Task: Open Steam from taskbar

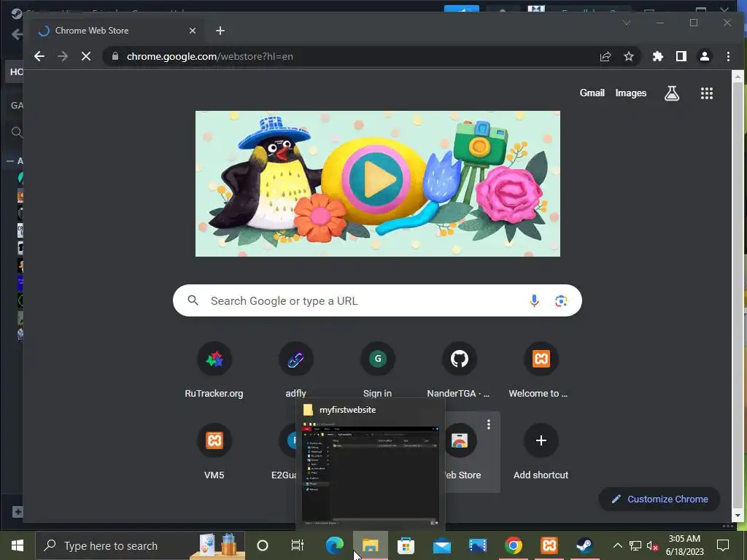Action: [584, 545]
